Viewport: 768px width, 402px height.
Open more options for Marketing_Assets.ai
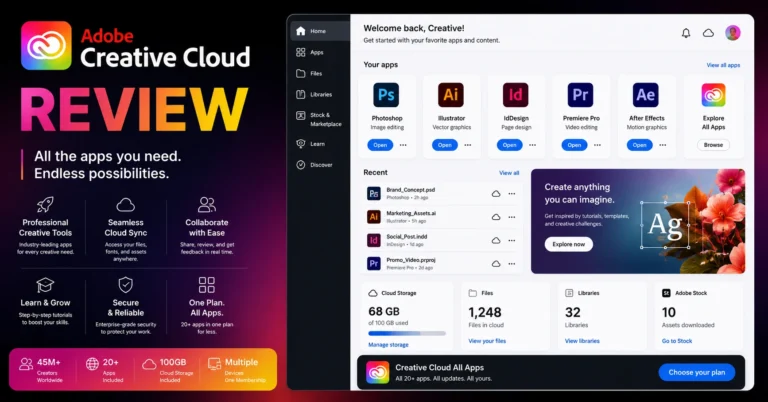[x=512, y=217]
